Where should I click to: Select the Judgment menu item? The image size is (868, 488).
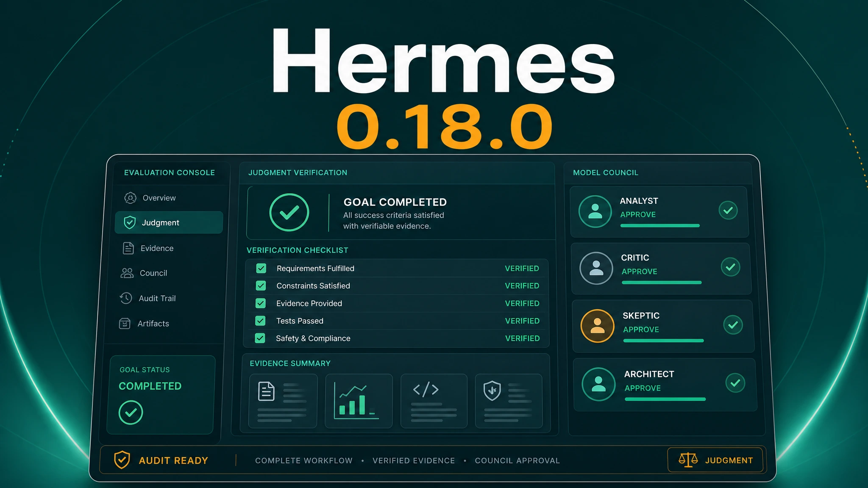coord(169,222)
